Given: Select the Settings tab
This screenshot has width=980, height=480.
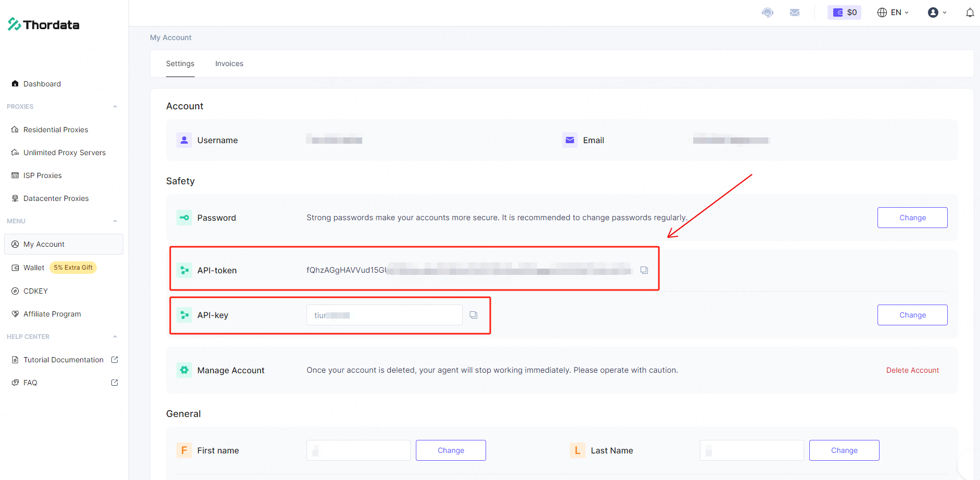Looking at the screenshot, I should point(180,64).
